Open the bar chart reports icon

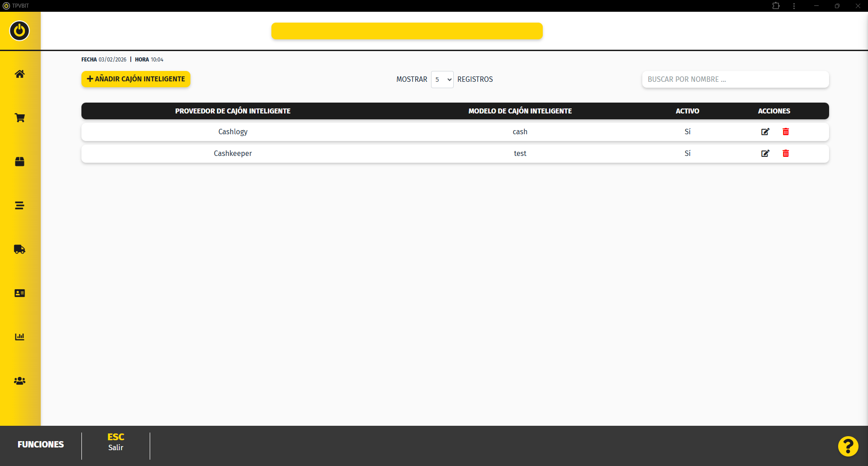[x=19, y=337]
